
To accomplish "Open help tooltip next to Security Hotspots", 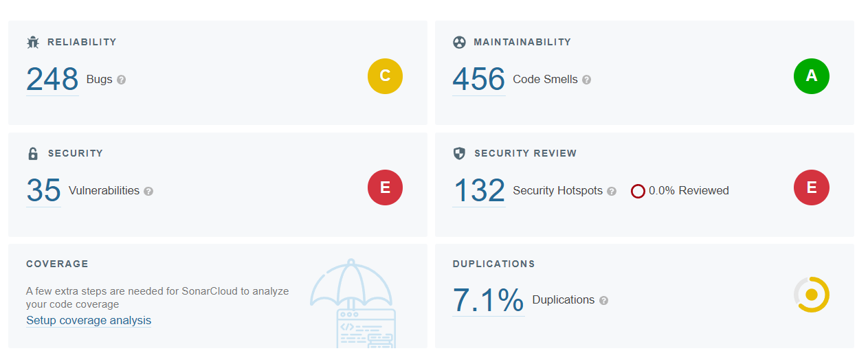I will pos(612,191).
